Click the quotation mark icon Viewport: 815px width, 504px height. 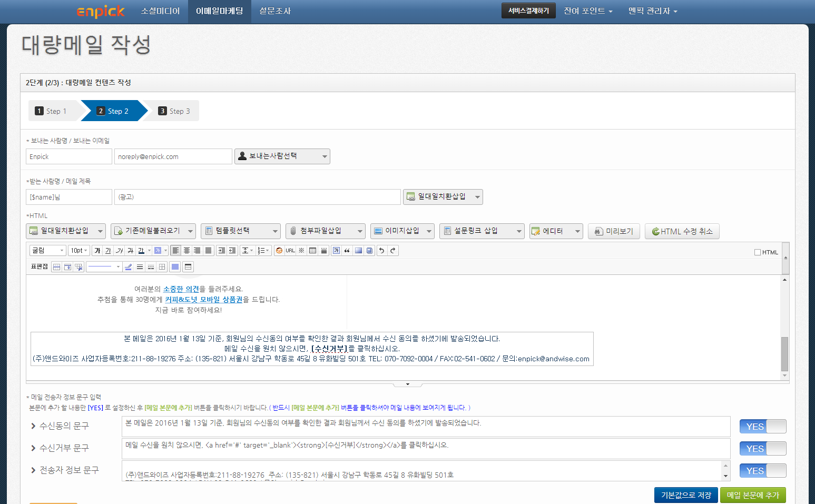[x=347, y=251]
